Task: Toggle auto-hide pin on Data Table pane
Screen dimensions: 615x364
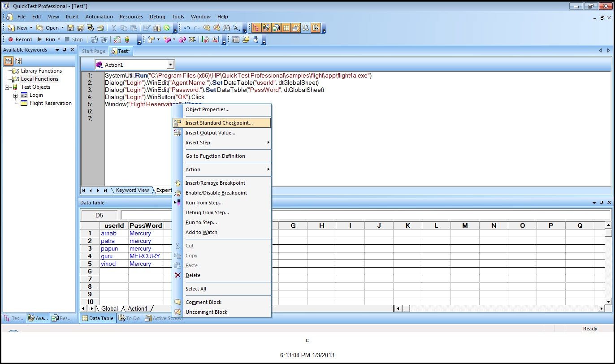Action: [x=601, y=203]
